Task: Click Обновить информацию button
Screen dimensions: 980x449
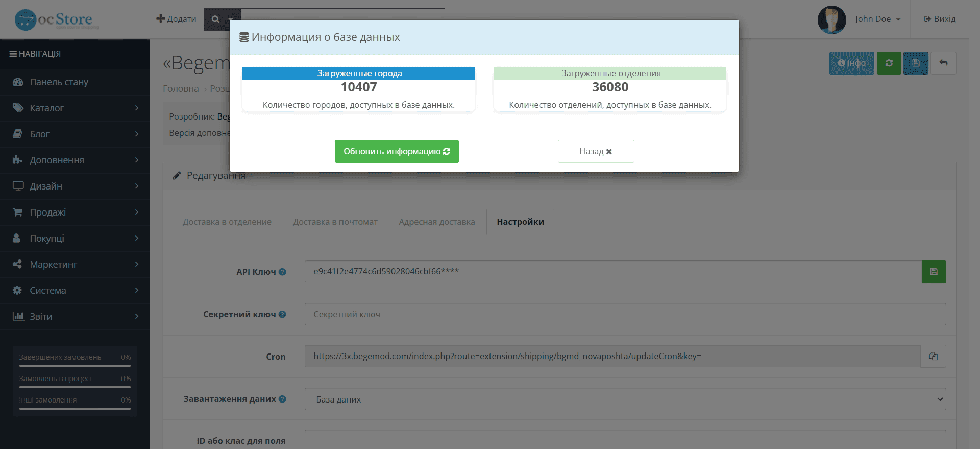Action: [397, 152]
